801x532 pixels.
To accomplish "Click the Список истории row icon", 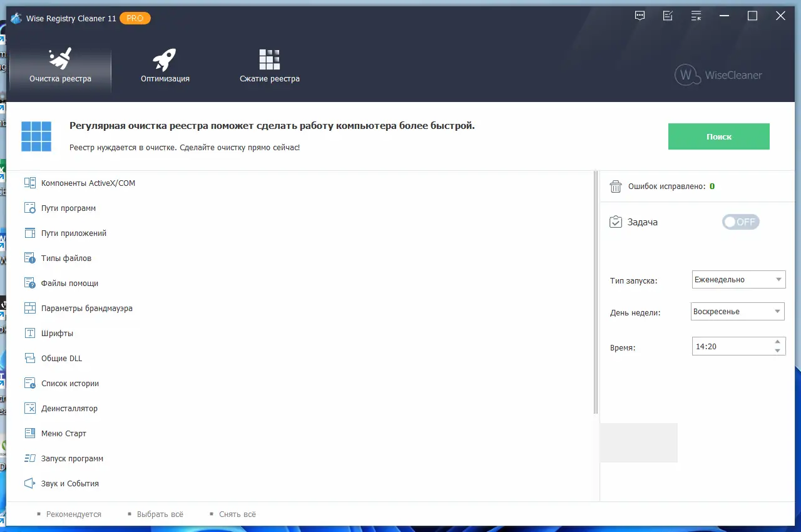I will [30, 383].
